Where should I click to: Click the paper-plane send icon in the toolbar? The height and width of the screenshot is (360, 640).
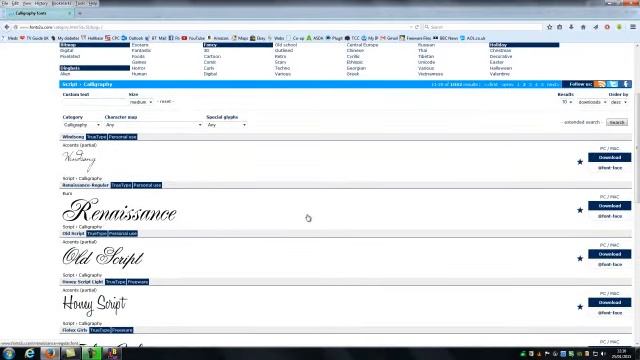pos(596,27)
